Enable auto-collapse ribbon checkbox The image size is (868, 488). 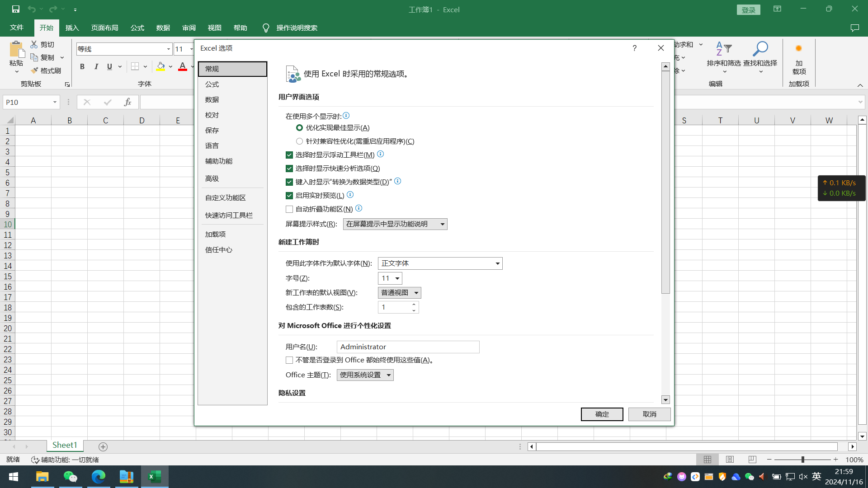pyautogui.click(x=289, y=209)
